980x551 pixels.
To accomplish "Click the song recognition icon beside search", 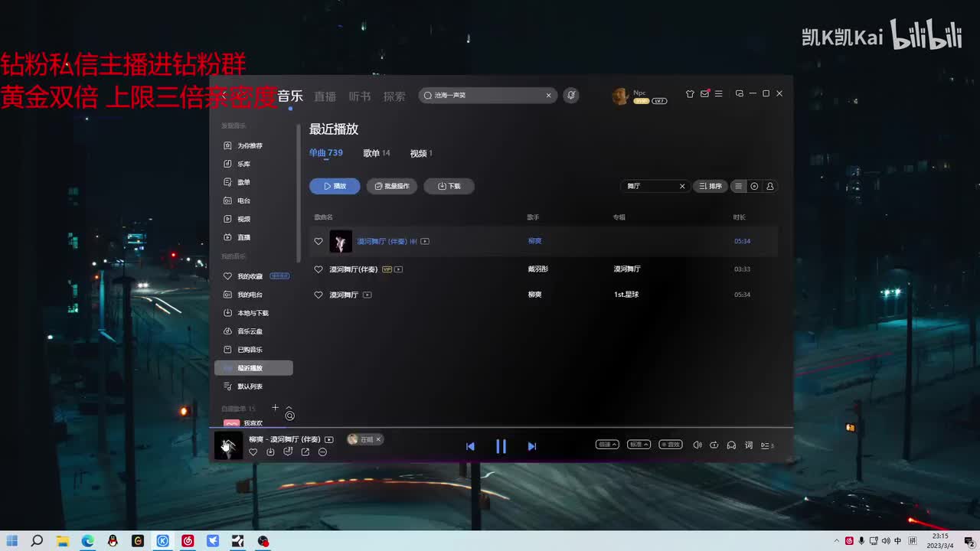I will [x=570, y=96].
